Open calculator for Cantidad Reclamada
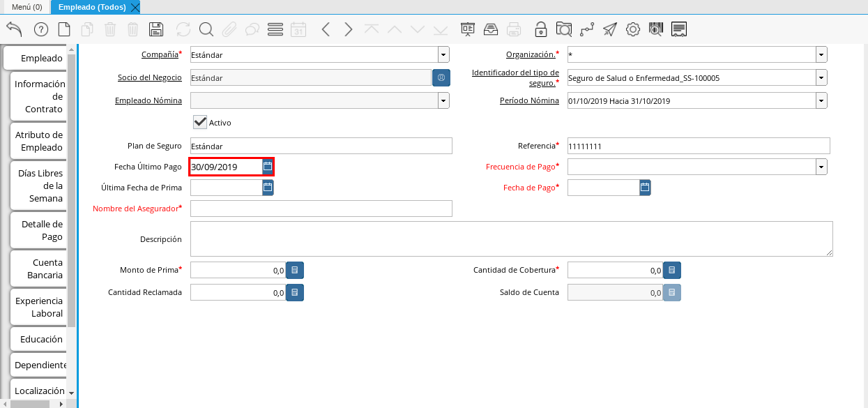The height and width of the screenshot is (408, 868). click(295, 293)
